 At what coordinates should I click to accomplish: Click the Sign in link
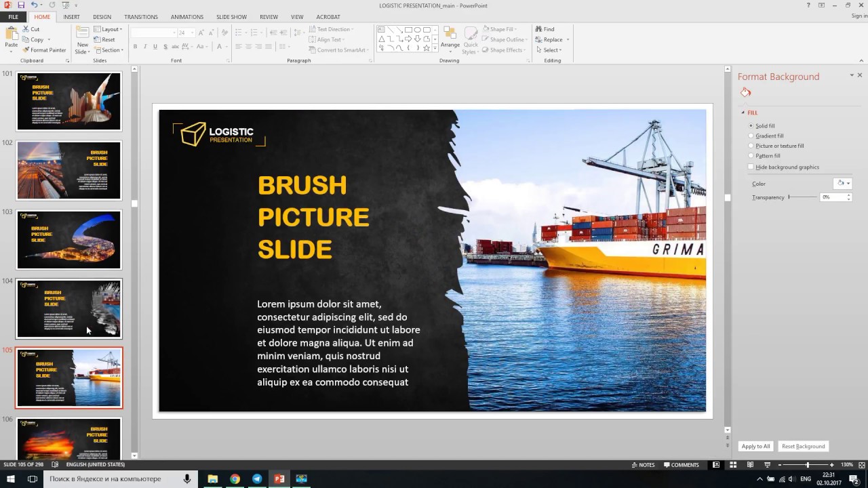(859, 16)
